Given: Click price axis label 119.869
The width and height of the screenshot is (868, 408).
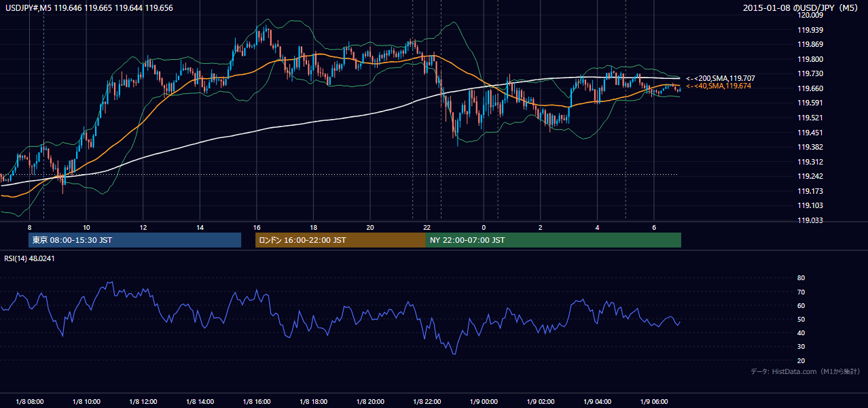Looking at the screenshot, I should coord(810,44).
